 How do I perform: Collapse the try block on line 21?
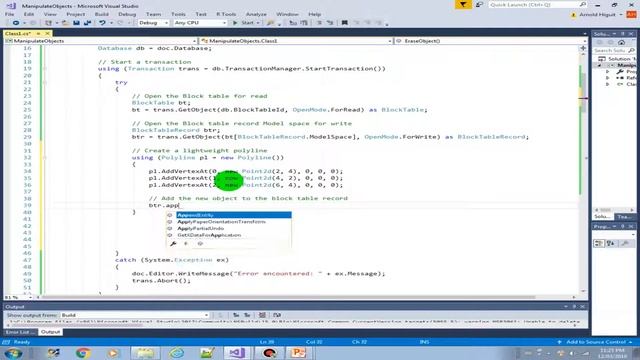coord(44,82)
